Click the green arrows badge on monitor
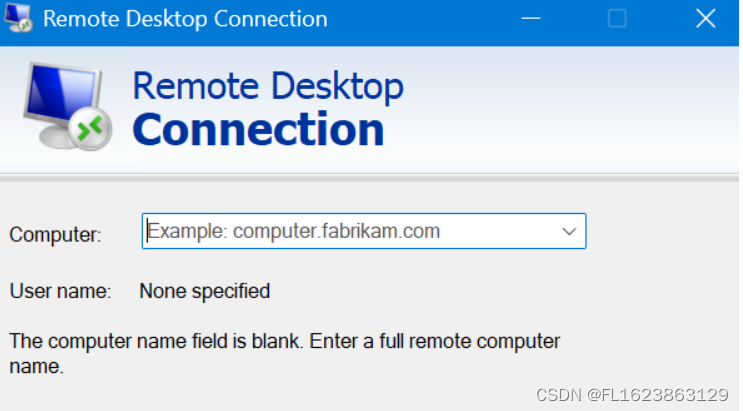Image resolution: width=743 pixels, height=411 pixels. (x=91, y=128)
